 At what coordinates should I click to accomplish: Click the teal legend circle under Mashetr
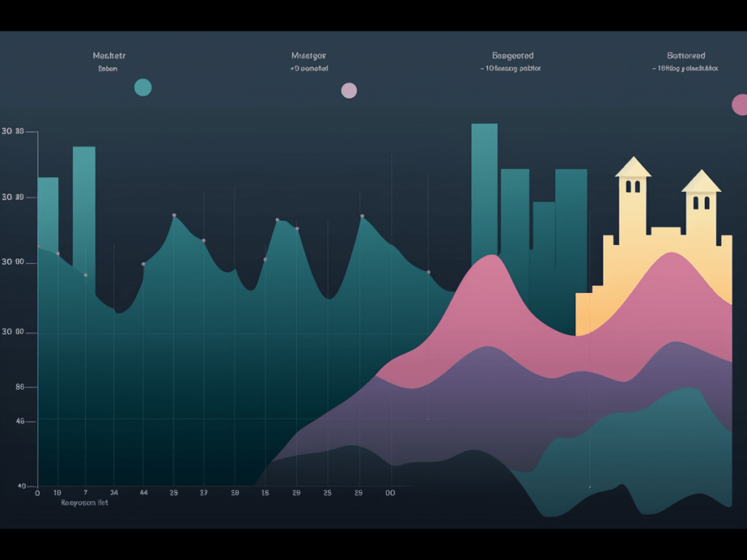[x=143, y=87]
